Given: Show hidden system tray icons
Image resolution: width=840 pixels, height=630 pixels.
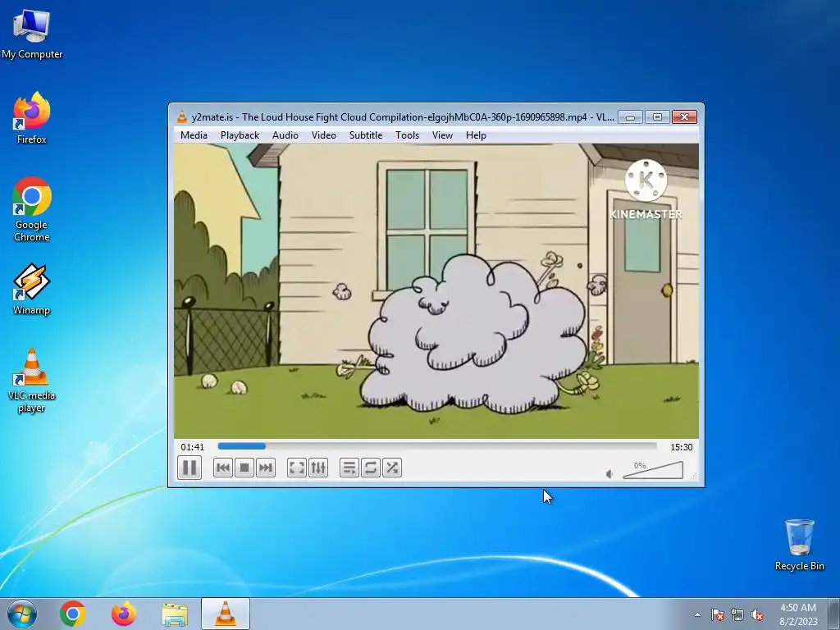Looking at the screenshot, I should (x=697, y=614).
